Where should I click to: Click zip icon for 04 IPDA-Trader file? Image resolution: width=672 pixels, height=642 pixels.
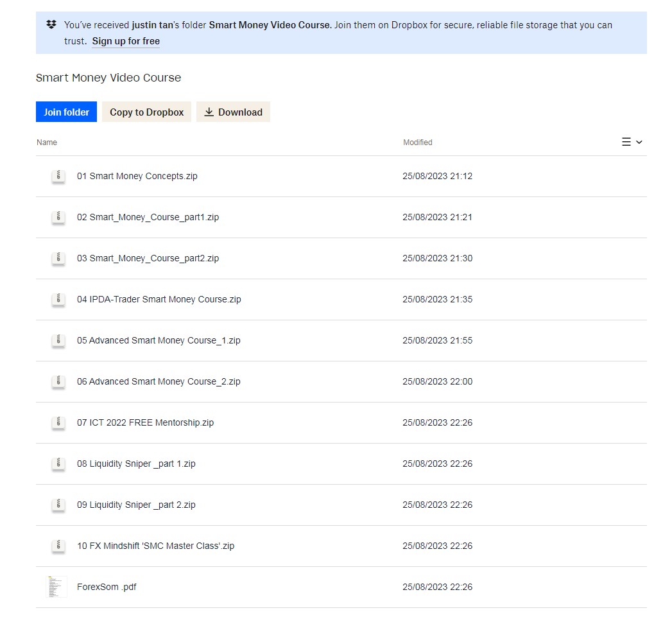(58, 299)
